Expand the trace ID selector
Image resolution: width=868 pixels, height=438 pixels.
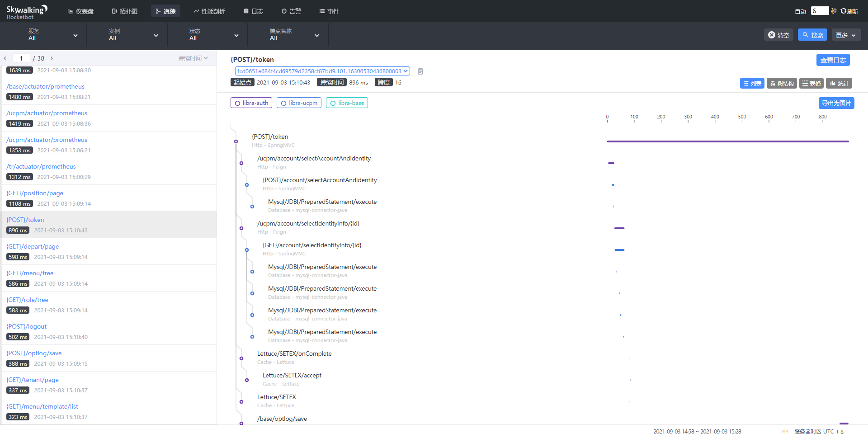[322, 71]
